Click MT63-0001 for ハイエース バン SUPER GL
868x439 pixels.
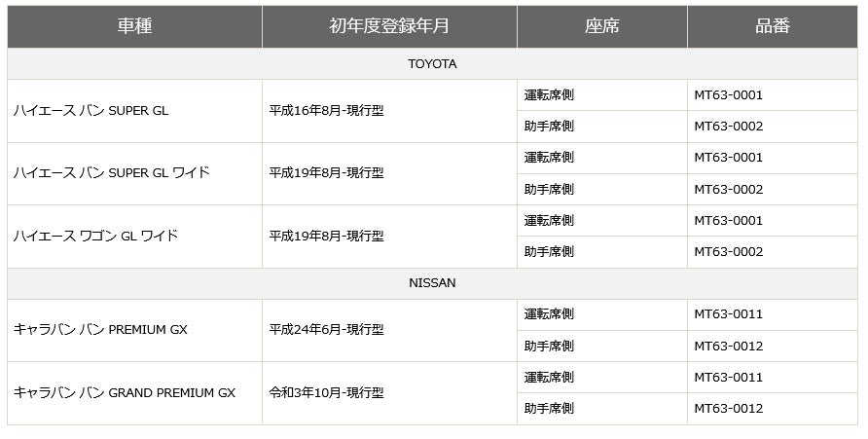click(x=729, y=95)
